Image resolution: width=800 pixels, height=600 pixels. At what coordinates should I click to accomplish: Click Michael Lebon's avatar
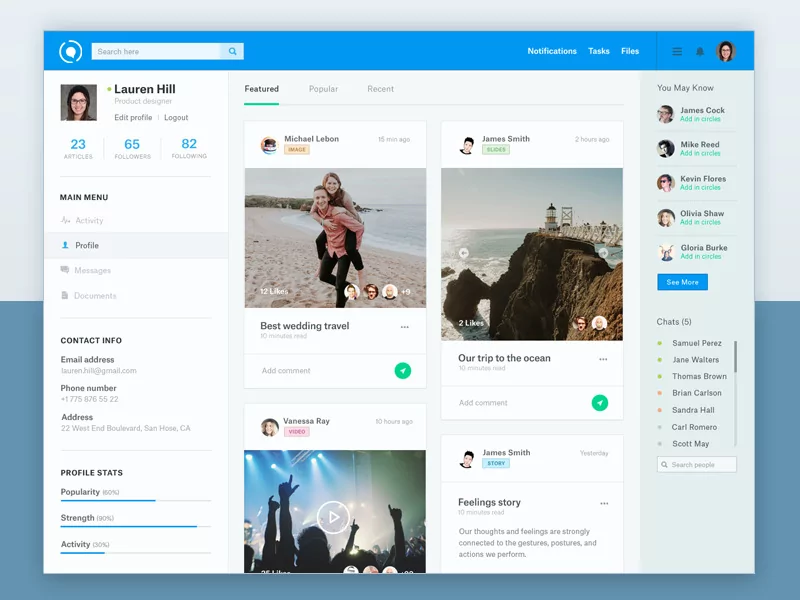[x=269, y=145]
